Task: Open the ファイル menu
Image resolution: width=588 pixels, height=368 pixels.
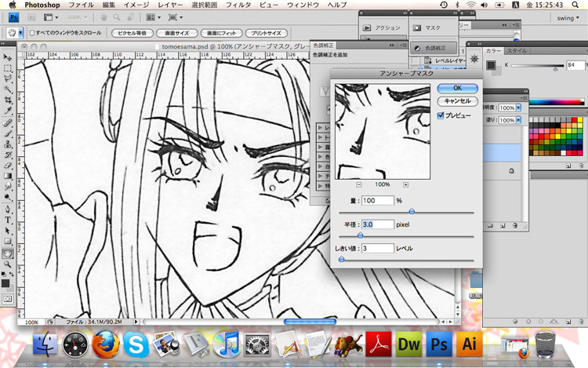Action: (81, 5)
